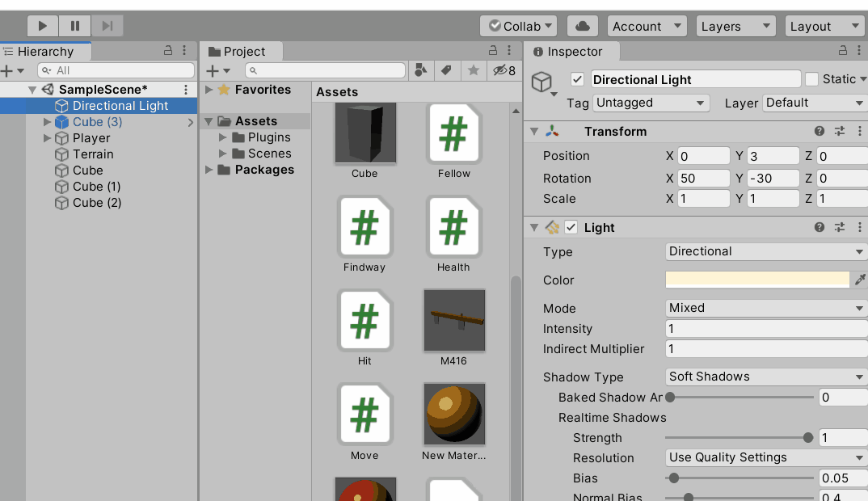868x501 pixels.
Task: Open the Shadow Type dropdown
Action: (765, 377)
